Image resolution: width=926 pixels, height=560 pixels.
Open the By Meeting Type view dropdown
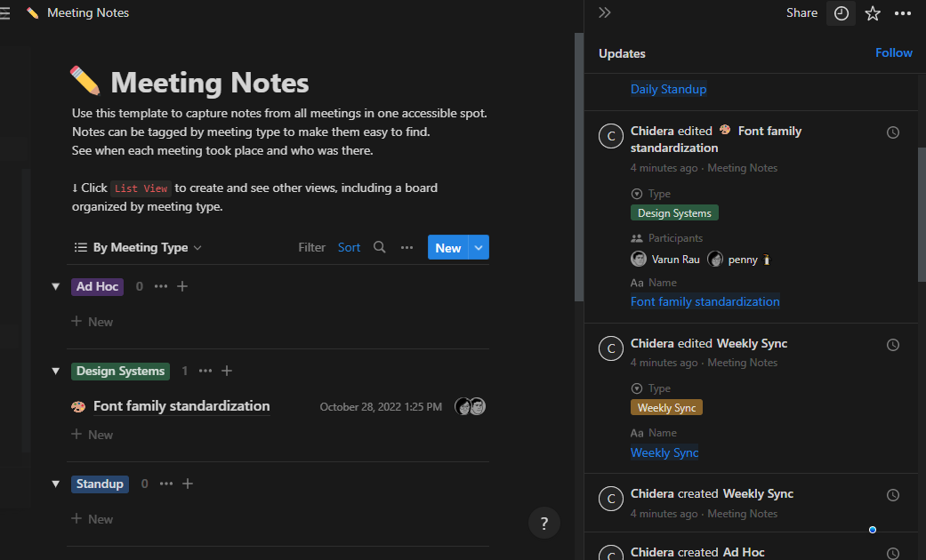(138, 247)
